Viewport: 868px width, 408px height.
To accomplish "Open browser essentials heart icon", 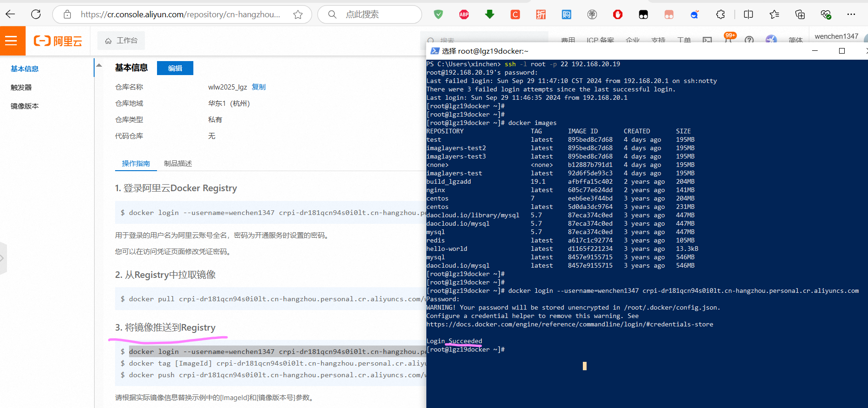I will pos(826,14).
